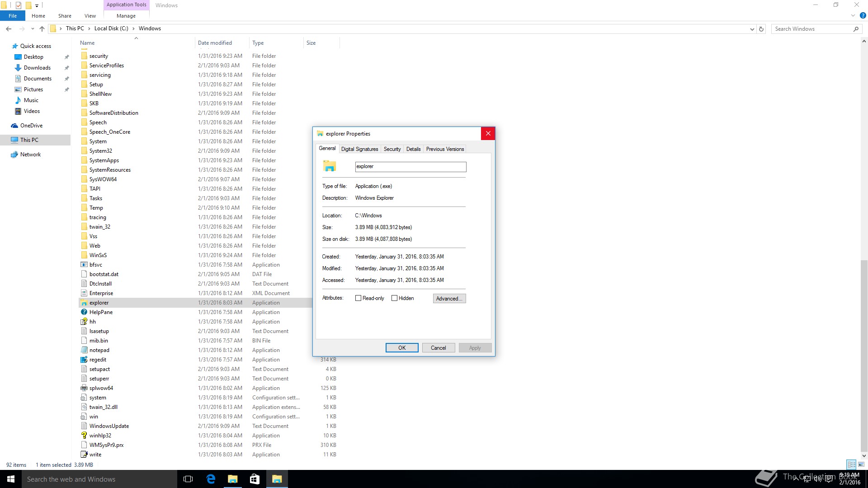Viewport: 868px width, 488px height.
Task: Click the splwow64 printer icon
Action: pos(84,388)
